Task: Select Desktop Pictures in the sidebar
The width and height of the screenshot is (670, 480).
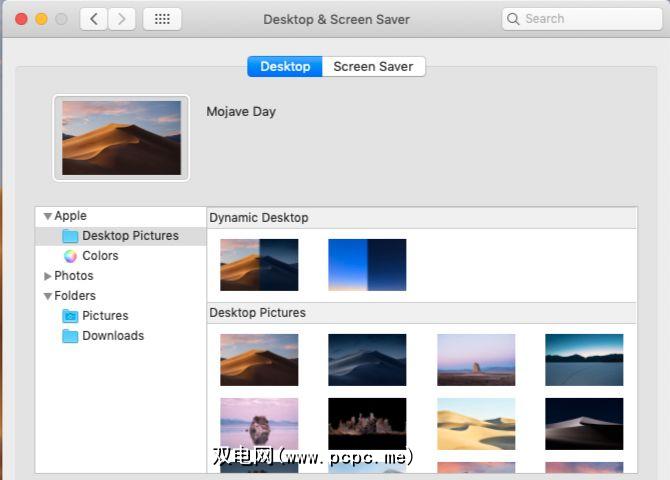Action: (130, 236)
